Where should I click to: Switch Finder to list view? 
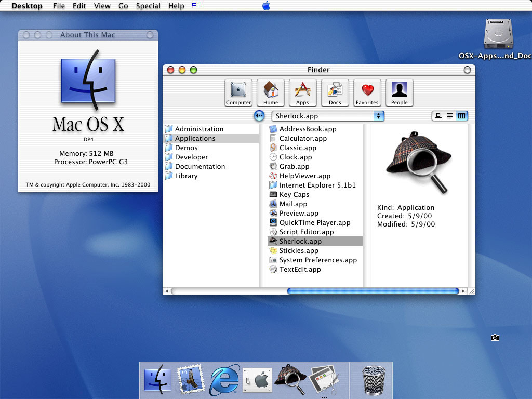(449, 116)
